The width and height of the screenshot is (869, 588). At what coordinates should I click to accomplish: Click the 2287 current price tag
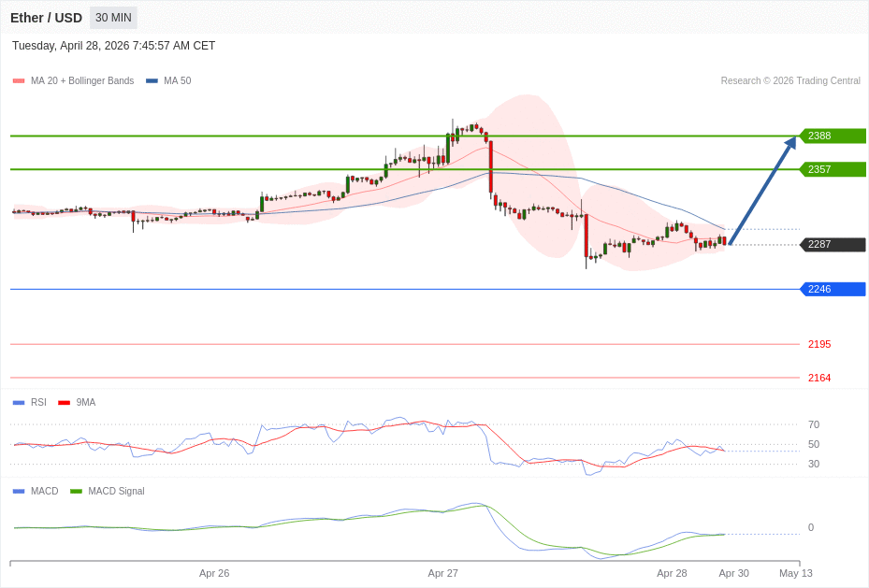tap(833, 245)
